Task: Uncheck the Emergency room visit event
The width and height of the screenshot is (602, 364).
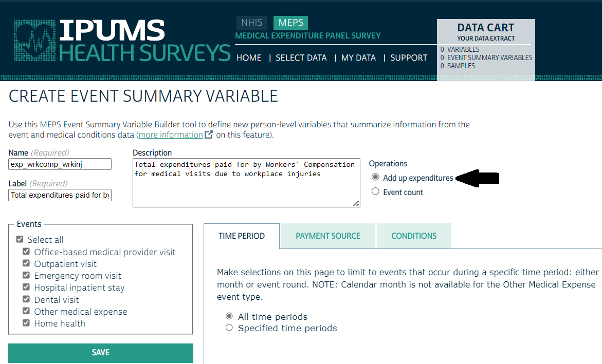Action: (27, 276)
